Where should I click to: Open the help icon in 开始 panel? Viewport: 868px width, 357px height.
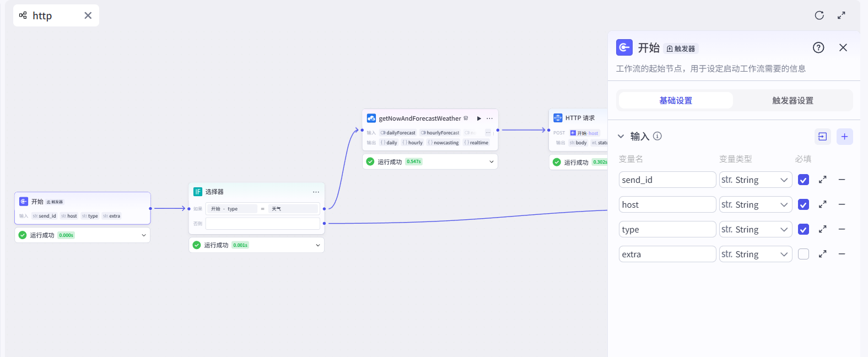click(818, 47)
